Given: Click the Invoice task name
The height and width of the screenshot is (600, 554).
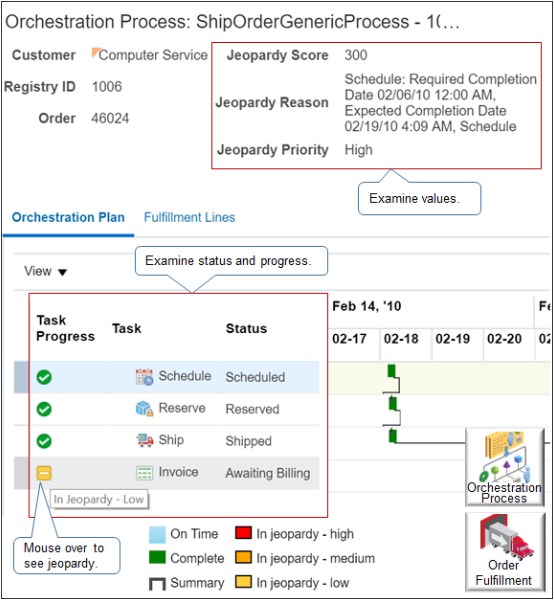Looking at the screenshot, I should [x=179, y=472].
